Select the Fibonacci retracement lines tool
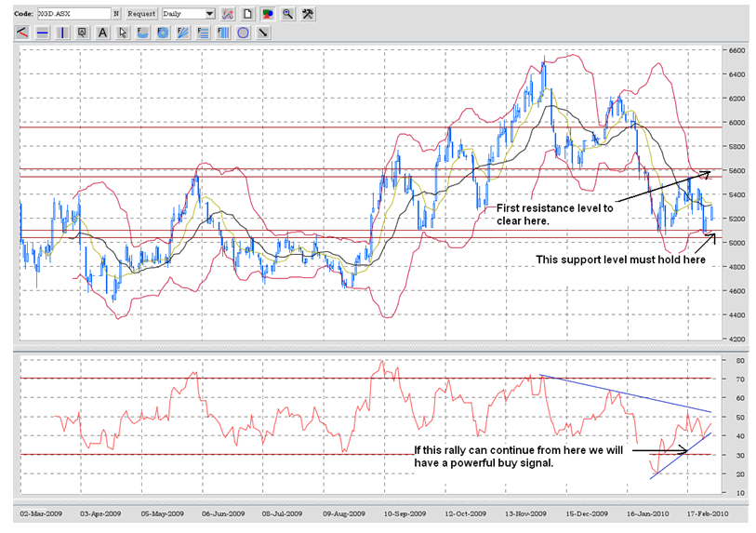756x533 pixels. (203, 33)
